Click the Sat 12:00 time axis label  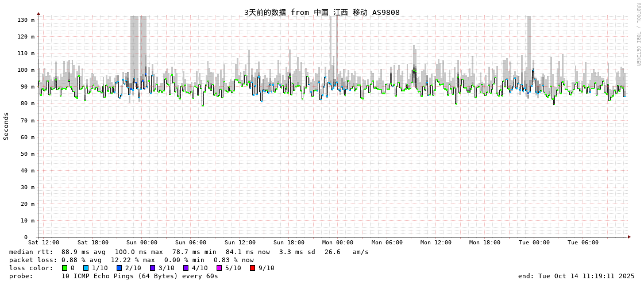coord(44,243)
